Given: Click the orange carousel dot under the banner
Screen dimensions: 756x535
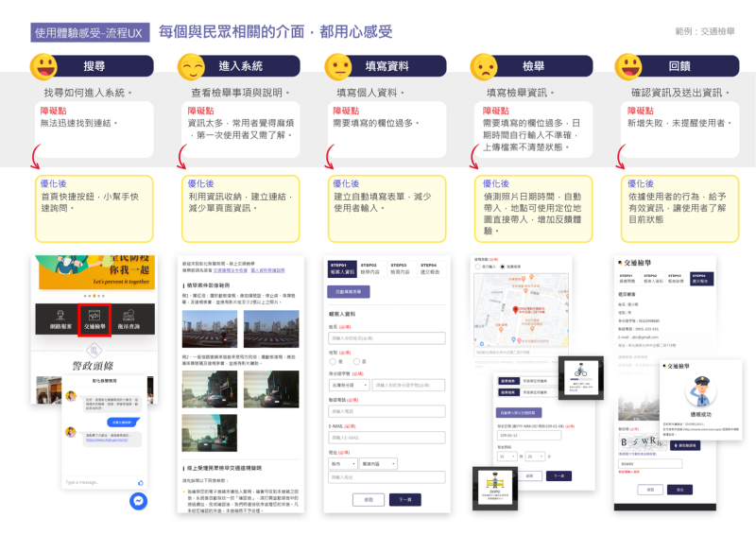Looking at the screenshot, I should pos(94,296).
